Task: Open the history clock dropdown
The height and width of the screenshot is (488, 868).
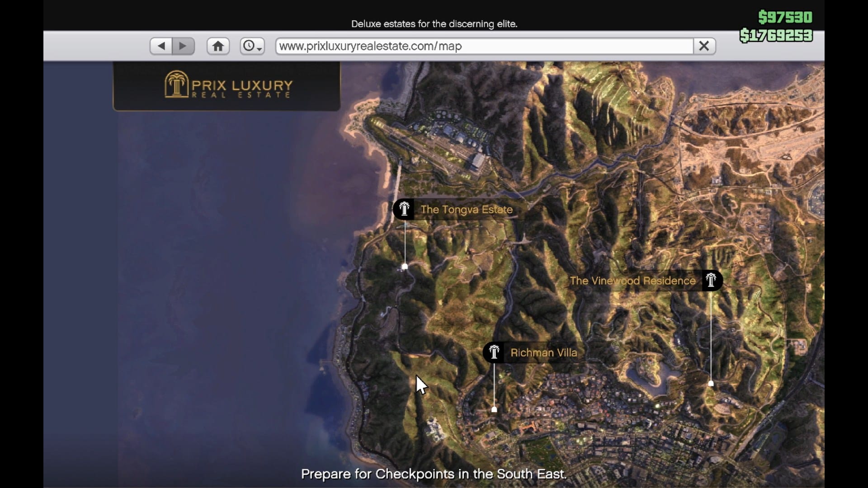Action: [252, 46]
